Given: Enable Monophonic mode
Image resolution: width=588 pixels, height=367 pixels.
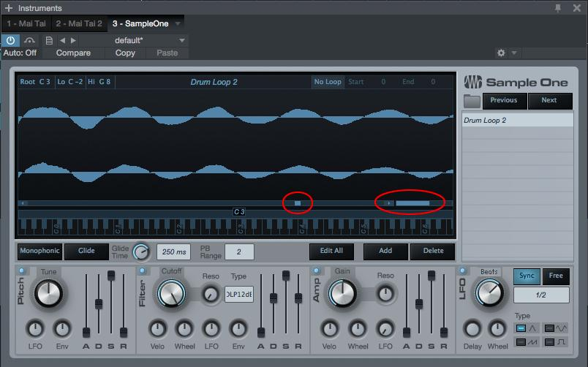Looking at the screenshot, I should pyautogui.click(x=39, y=251).
